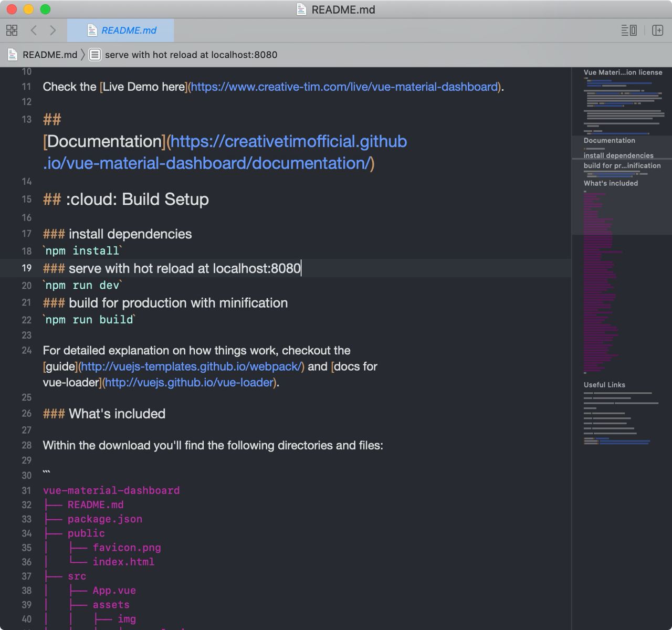
Task: Go forward using the right chevron
Action: click(x=52, y=30)
